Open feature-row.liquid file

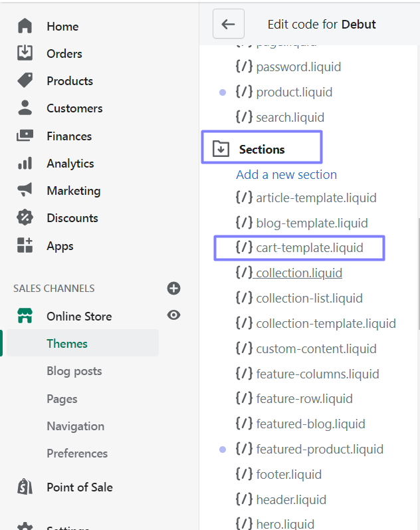(x=304, y=399)
